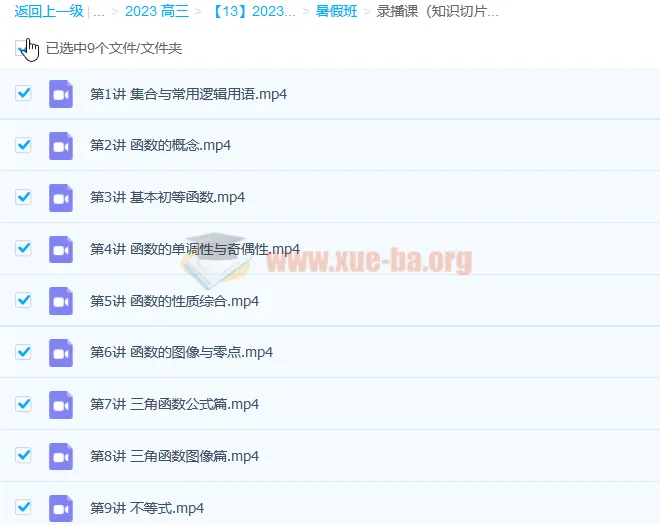Uncheck the checkbox for 第6讲 函数的图像与零点.mp4
The image size is (660, 525).
pyautogui.click(x=24, y=352)
